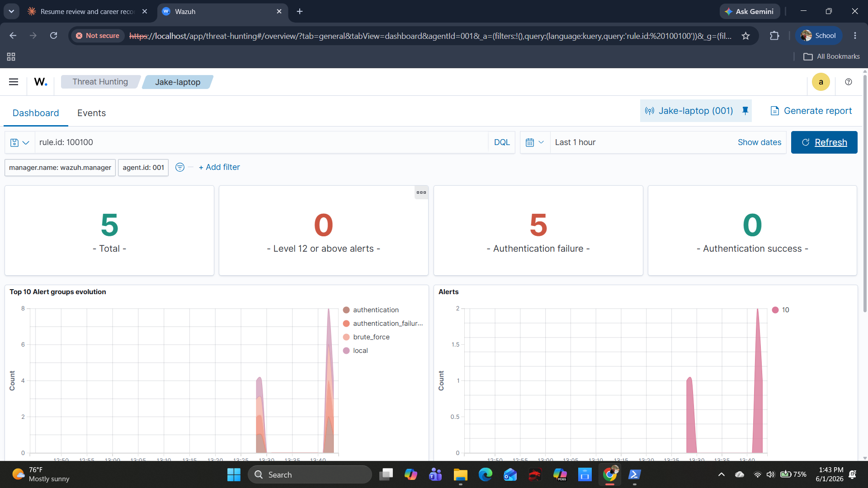Go back in browser history

(13, 36)
